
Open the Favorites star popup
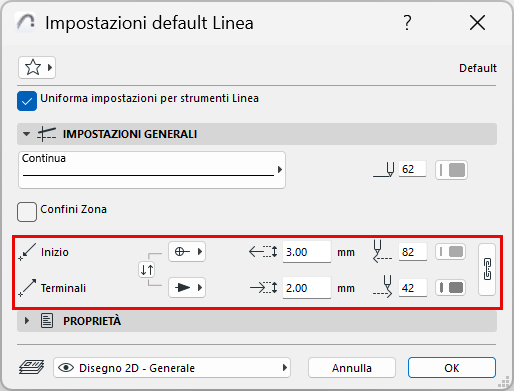[37, 68]
